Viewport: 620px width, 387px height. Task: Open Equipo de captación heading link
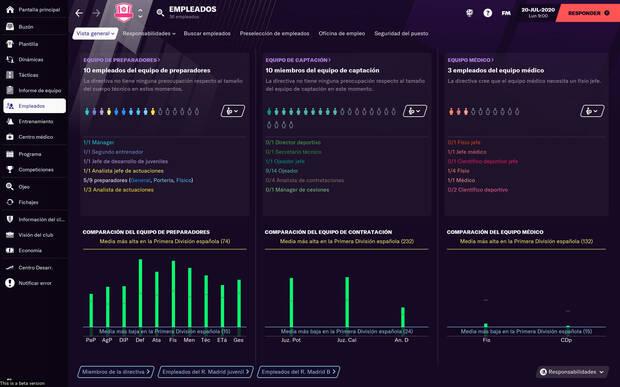pos(298,60)
